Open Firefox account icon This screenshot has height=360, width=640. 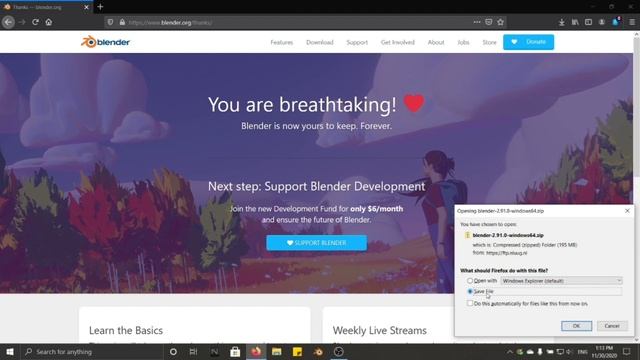click(x=602, y=22)
